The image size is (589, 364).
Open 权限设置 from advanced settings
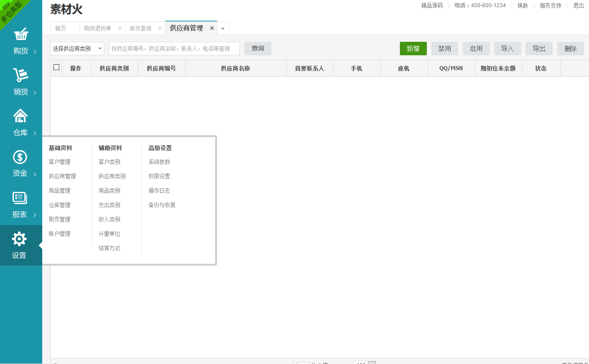[x=159, y=176]
